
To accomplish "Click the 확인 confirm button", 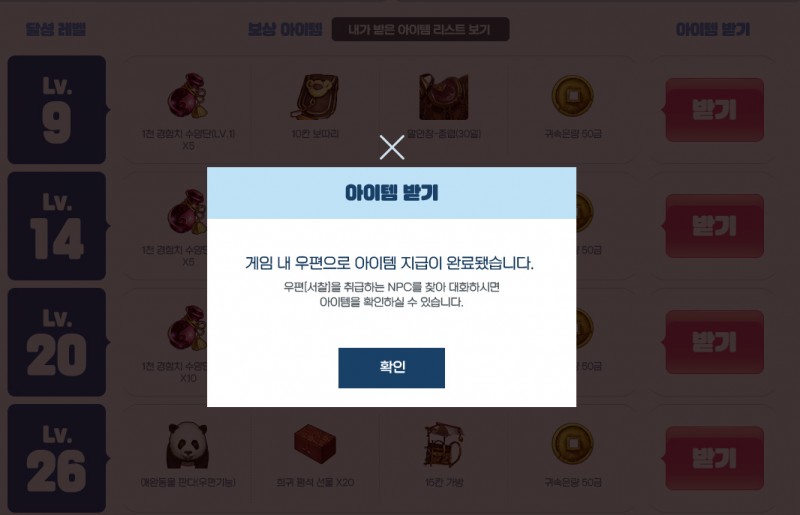I will click(x=391, y=367).
